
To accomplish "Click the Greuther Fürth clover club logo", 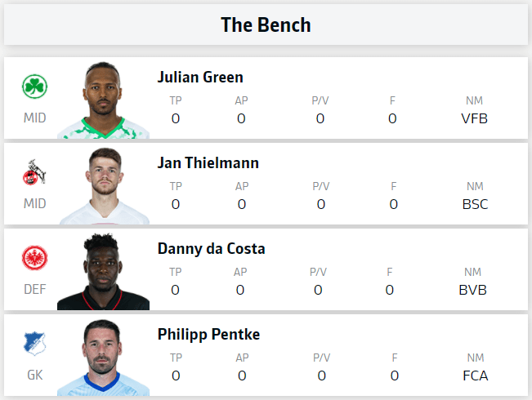I will (x=34, y=87).
